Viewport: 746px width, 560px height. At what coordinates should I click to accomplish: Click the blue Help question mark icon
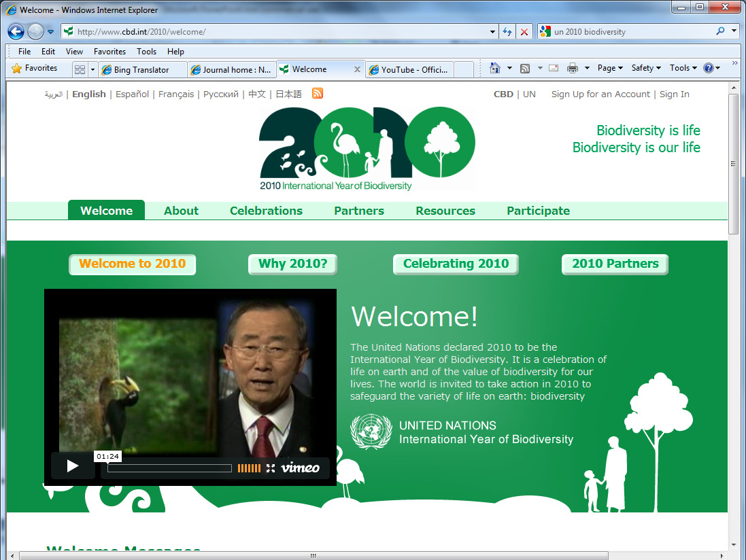point(709,68)
